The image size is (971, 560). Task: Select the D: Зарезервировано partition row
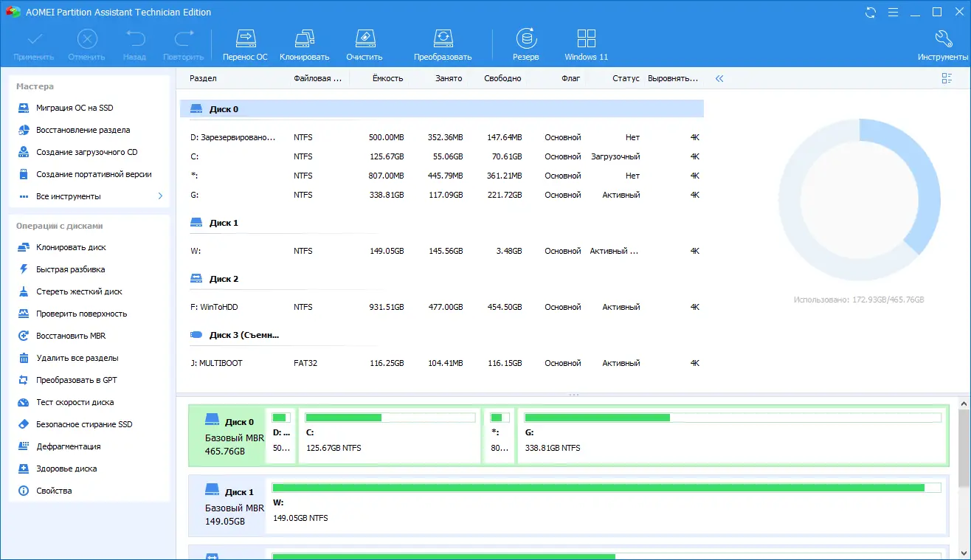coord(442,137)
